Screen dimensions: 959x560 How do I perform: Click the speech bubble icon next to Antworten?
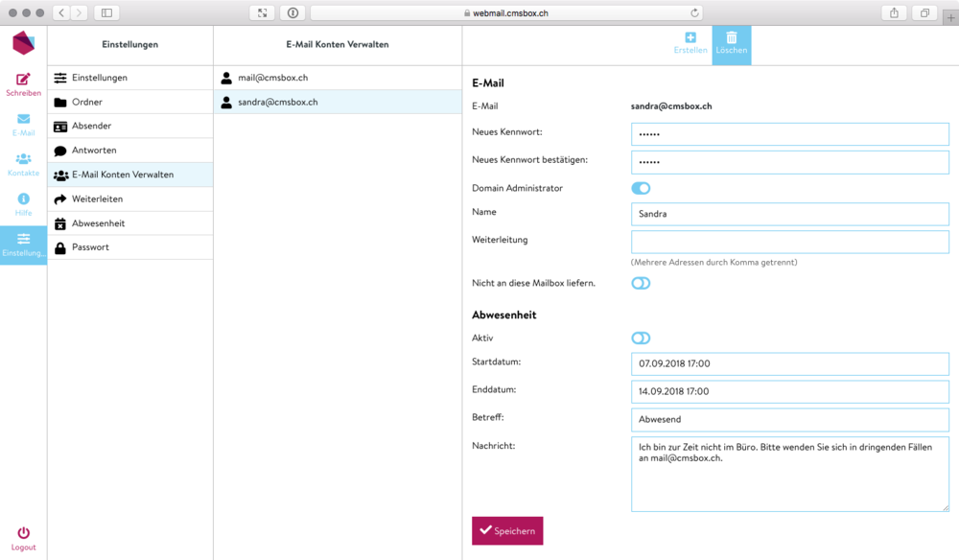point(59,151)
